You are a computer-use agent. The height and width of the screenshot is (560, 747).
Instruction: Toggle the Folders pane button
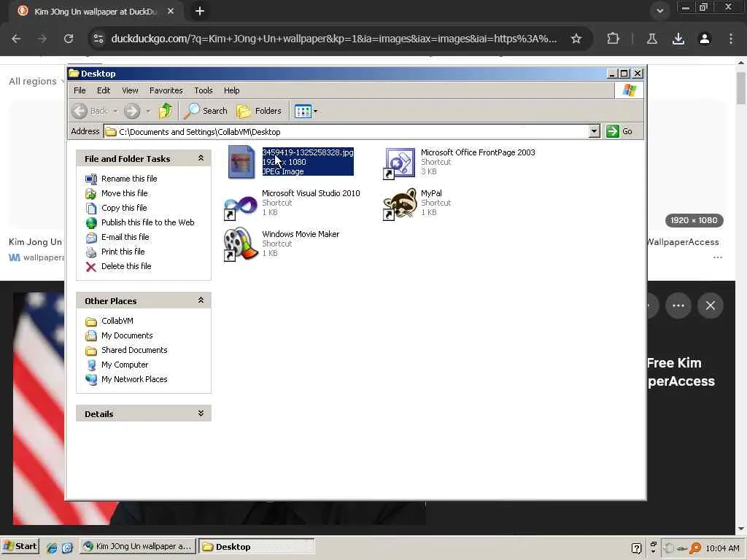259,111
